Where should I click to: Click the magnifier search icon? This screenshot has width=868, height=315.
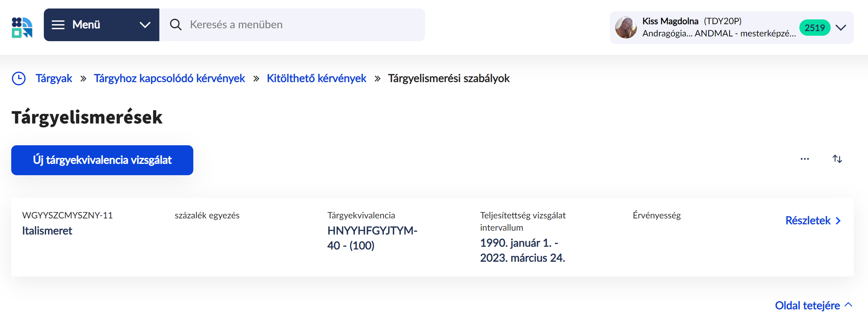click(176, 24)
